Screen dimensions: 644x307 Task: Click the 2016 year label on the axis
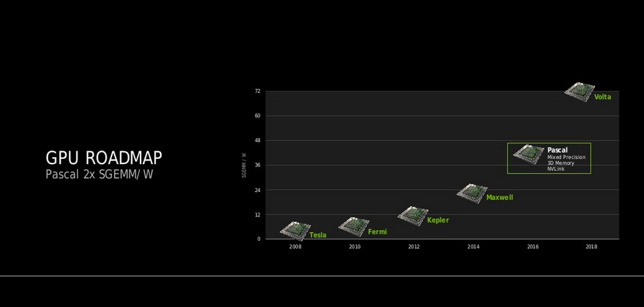[x=533, y=247]
